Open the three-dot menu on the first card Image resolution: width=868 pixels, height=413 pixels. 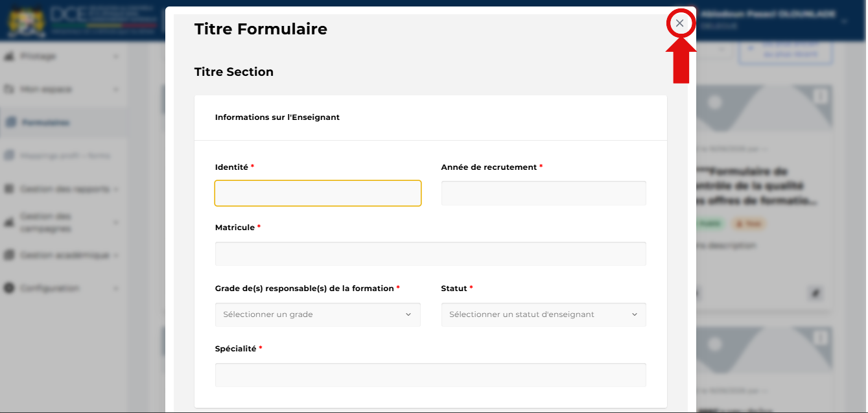click(x=821, y=96)
